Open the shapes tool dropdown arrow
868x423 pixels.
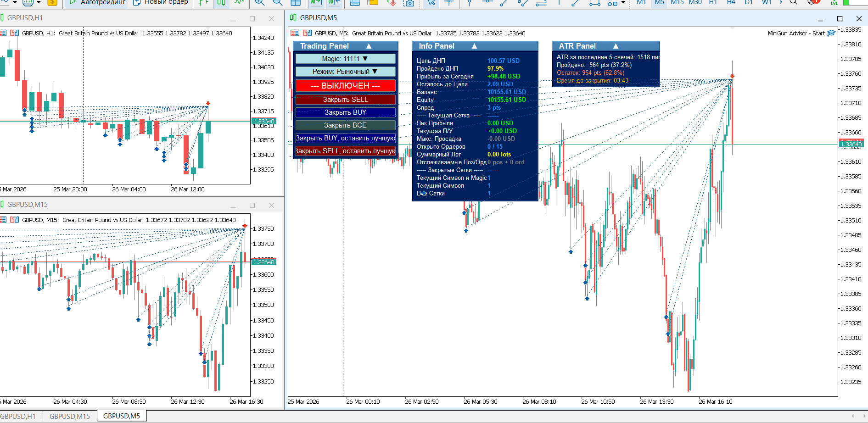coord(623,2)
